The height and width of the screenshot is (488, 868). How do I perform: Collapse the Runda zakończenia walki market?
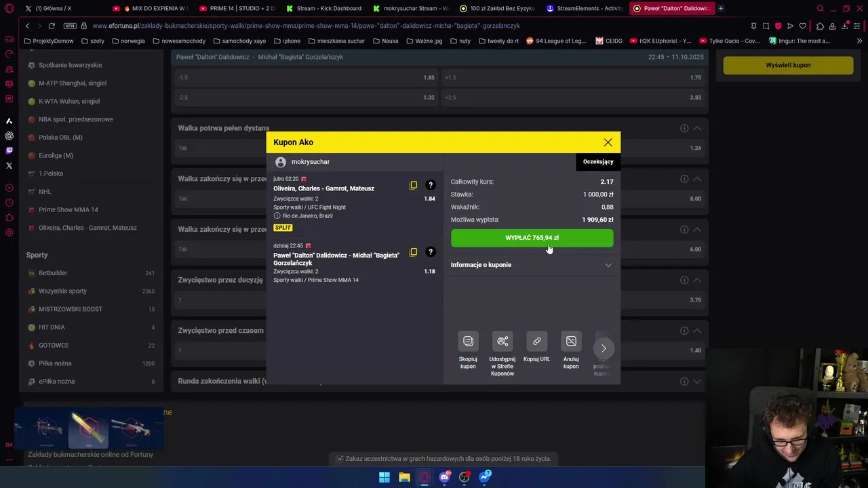pos(696,381)
